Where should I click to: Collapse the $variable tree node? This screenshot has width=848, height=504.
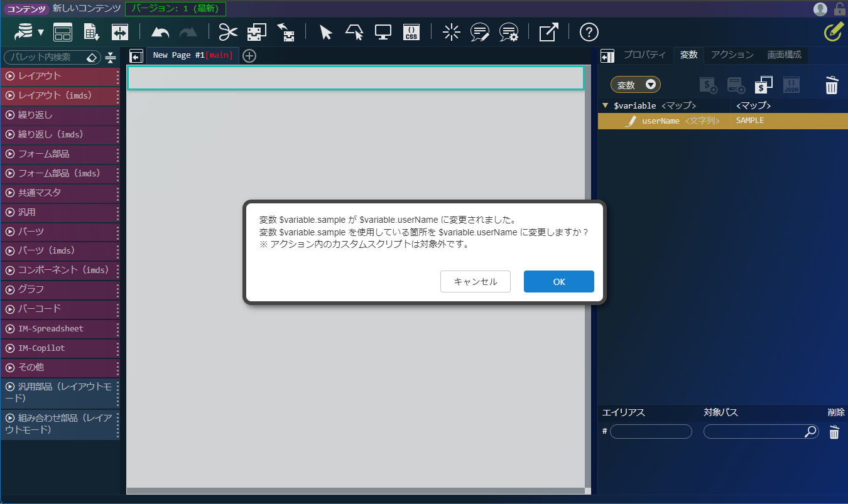[605, 105]
